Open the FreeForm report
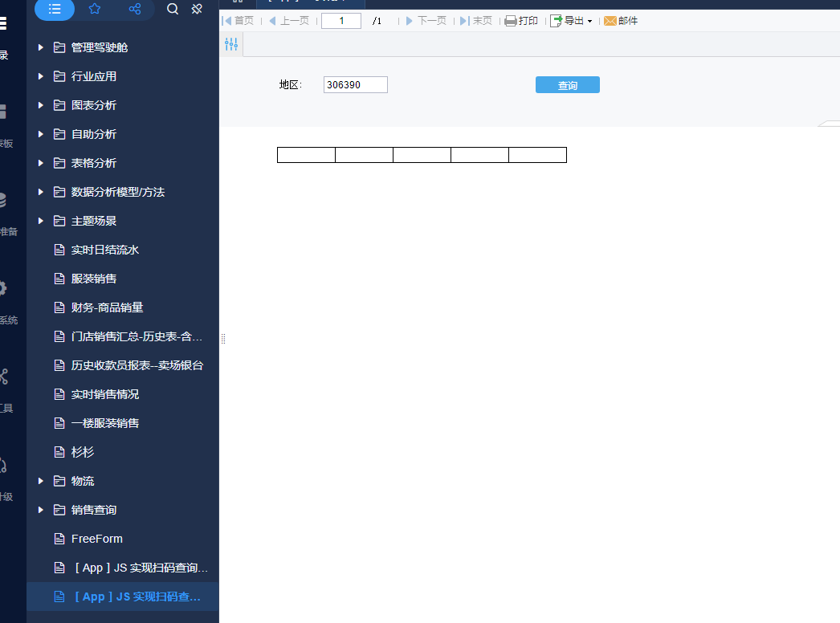 97,539
